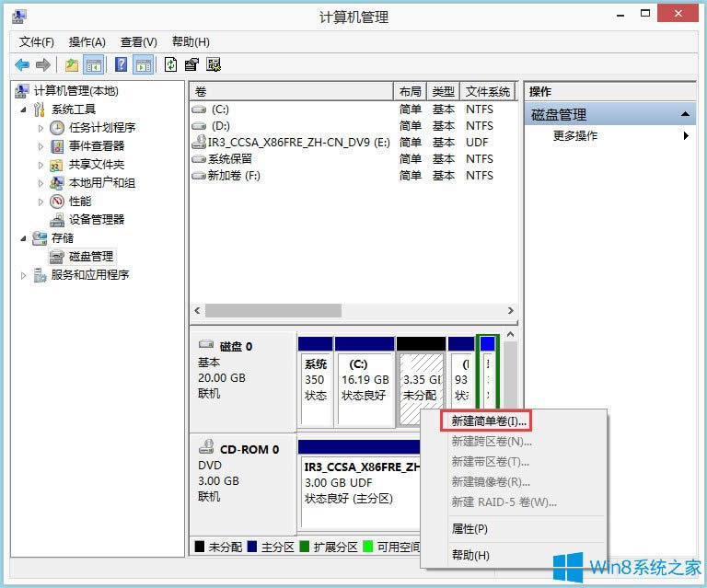Click the horizontal scrollbar thumb in volume list
The height and width of the screenshot is (588, 707).
click(273, 310)
